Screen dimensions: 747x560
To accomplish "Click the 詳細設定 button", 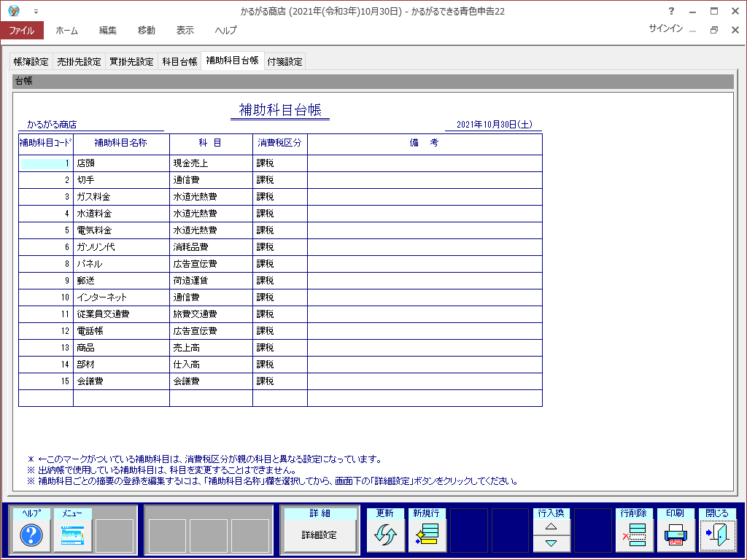I will [320, 534].
